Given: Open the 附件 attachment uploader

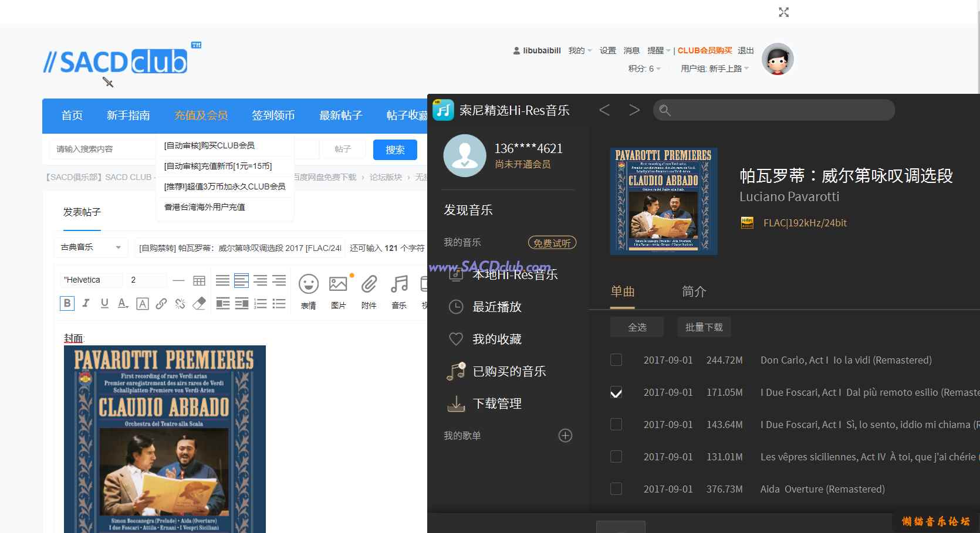Looking at the screenshot, I should pyautogui.click(x=369, y=291).
